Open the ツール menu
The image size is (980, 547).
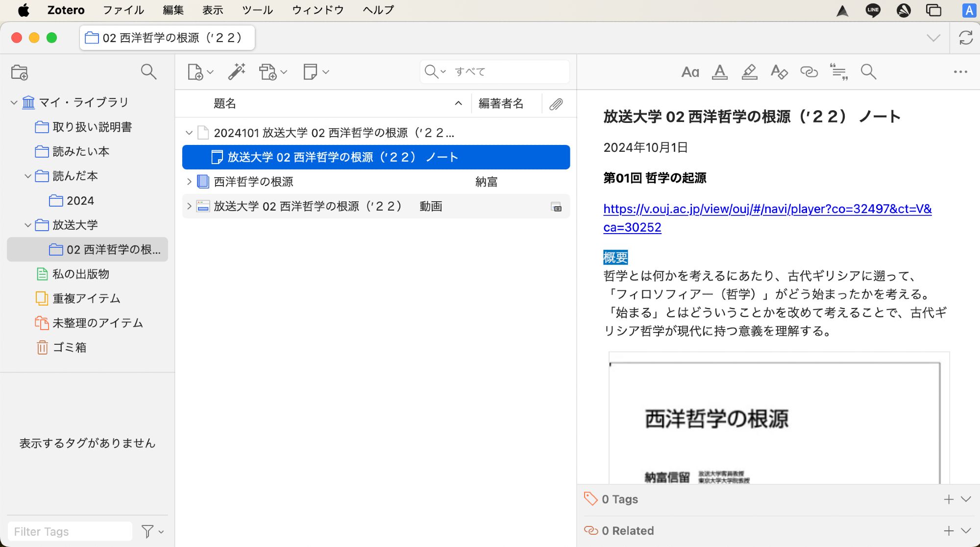[x=257, y=10]
